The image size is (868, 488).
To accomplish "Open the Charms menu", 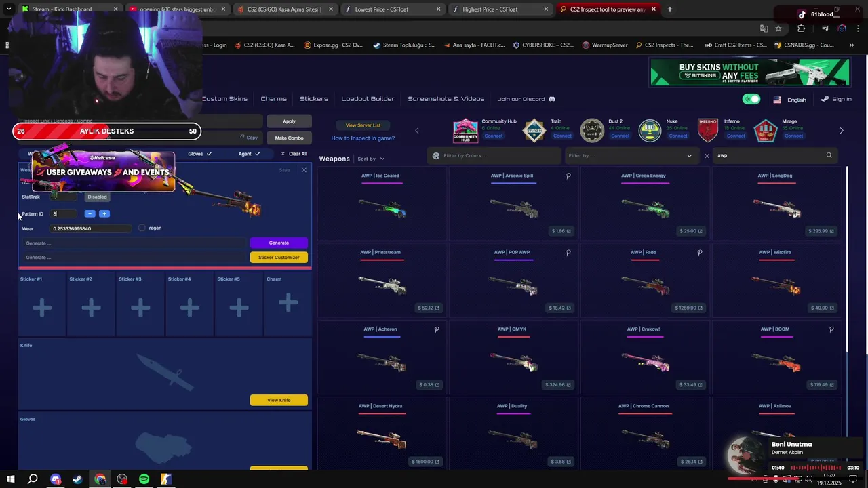I will [x=274, y=99].
